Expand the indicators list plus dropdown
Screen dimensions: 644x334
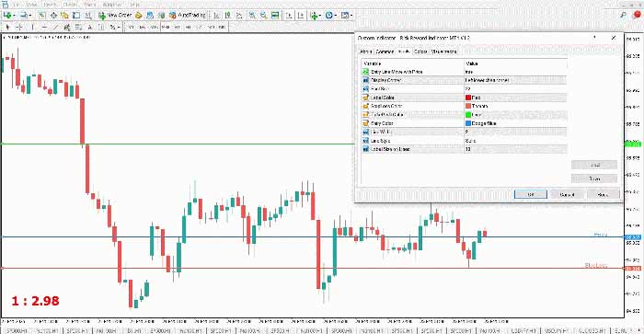point(316,16)
